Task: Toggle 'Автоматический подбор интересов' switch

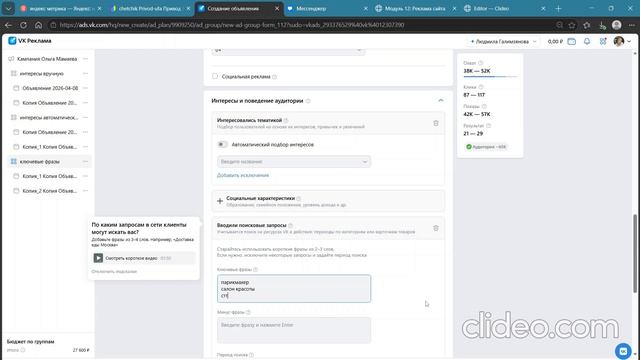Action: pos(222,144)
